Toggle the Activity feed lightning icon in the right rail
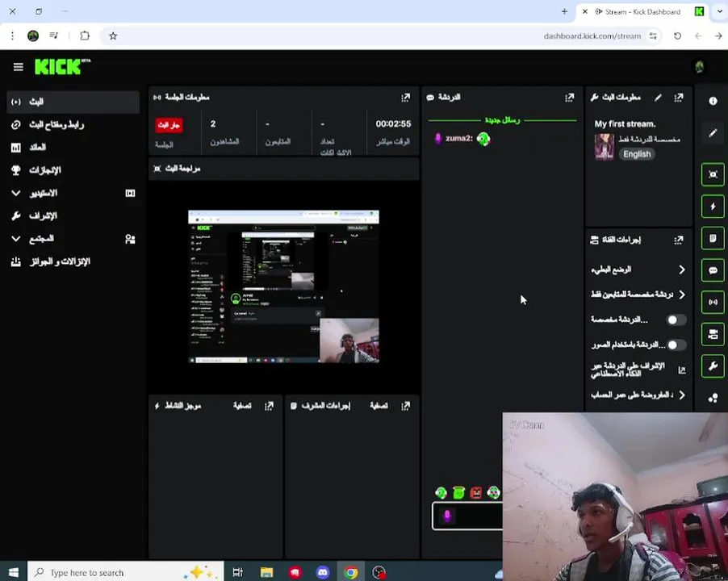This screenshot has height=581, width=728. [x=713, y=207]
